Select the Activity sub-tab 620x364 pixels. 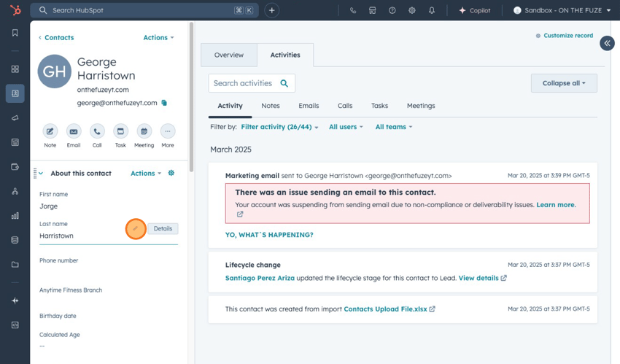(230, 106)
